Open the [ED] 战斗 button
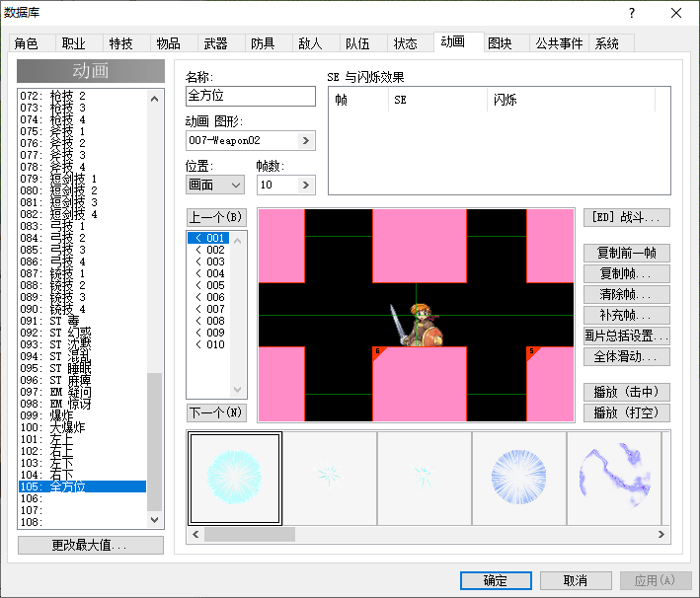 (627, 217)
